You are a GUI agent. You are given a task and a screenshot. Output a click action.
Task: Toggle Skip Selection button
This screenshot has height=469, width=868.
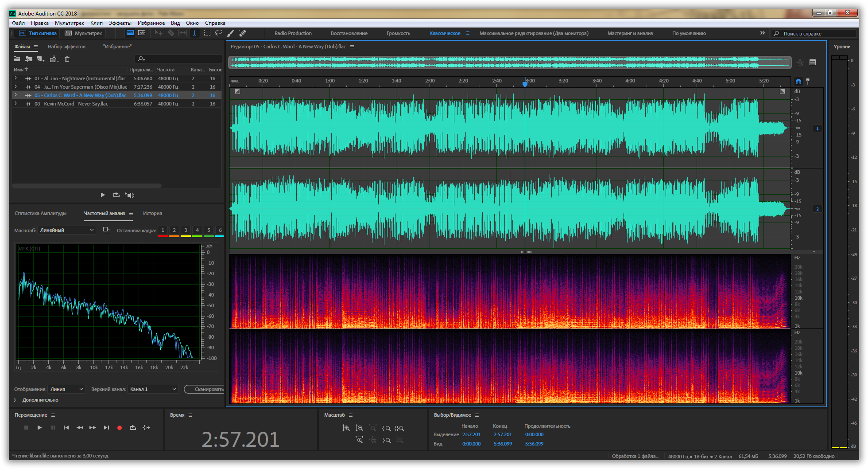pos(146,428)
